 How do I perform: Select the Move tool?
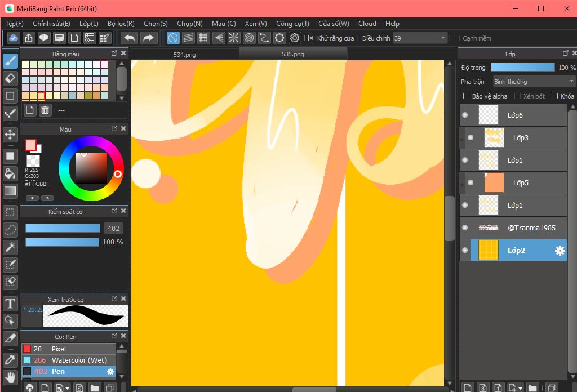click(x=10, y=135)
